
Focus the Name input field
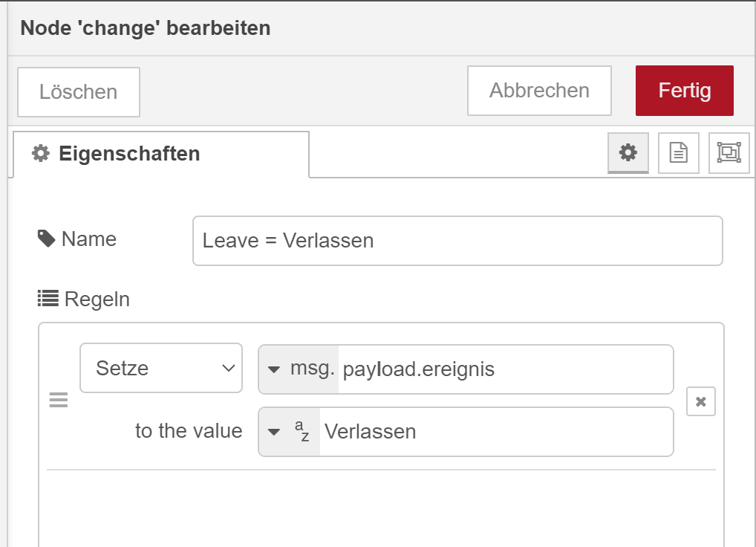(x=457, y=241)
